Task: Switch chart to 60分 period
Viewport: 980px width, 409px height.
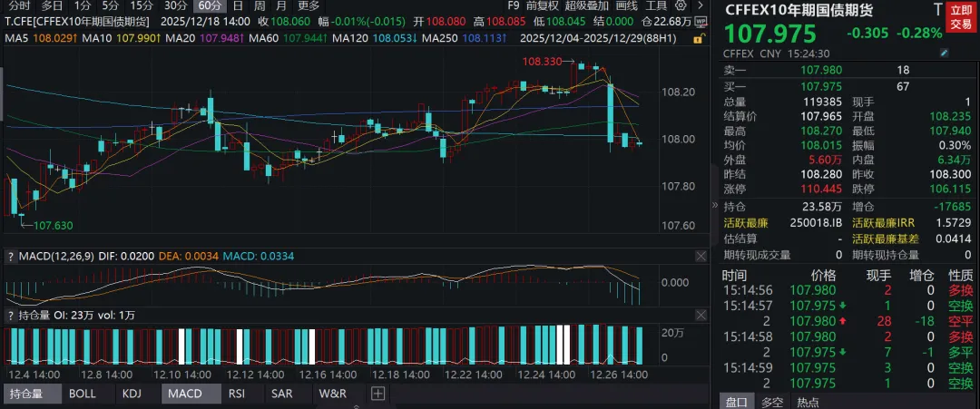Action: click(210, 5)
